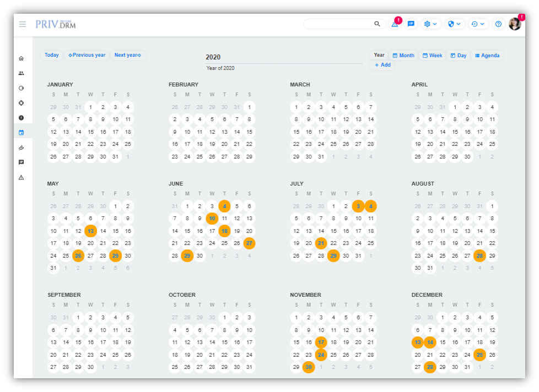Switch to Week view
The image size is (539, 392).
tap(433, 56)
